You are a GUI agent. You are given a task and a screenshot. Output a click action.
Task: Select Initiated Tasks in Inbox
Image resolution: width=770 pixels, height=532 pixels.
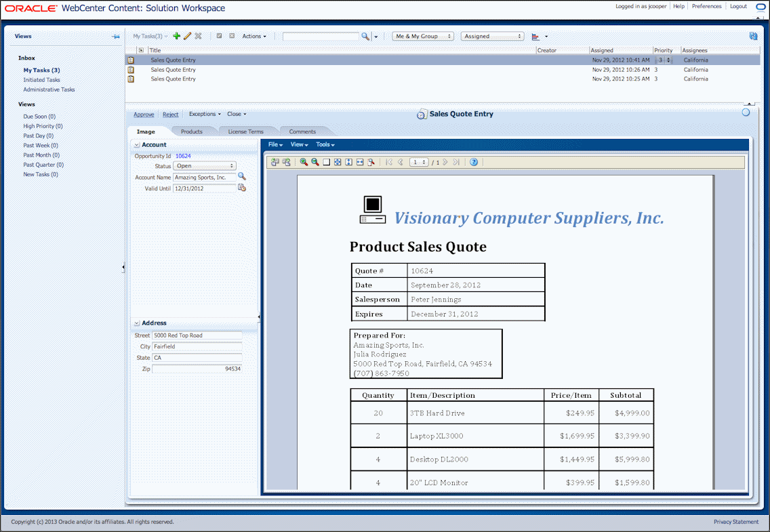coord(42,80)
